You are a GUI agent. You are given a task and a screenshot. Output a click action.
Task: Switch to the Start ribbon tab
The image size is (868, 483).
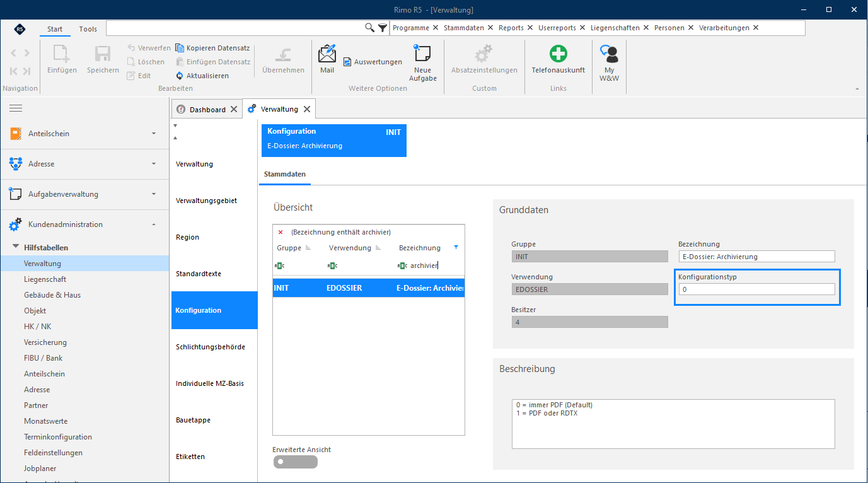pyautogui.click(x=55, y=29)
